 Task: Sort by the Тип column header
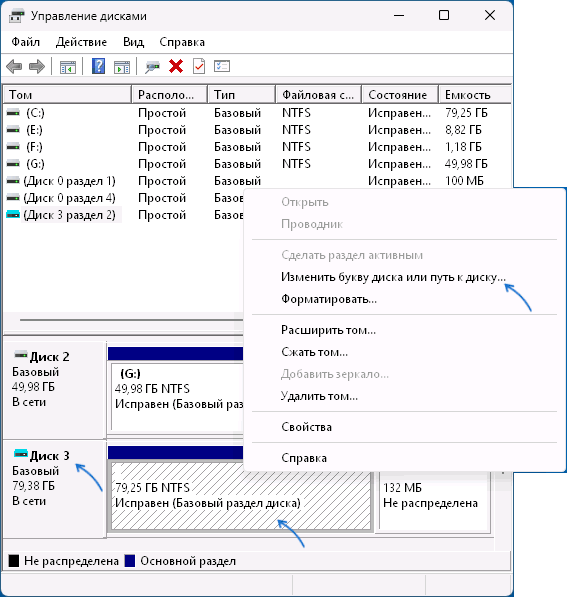(x=241, y=94)
